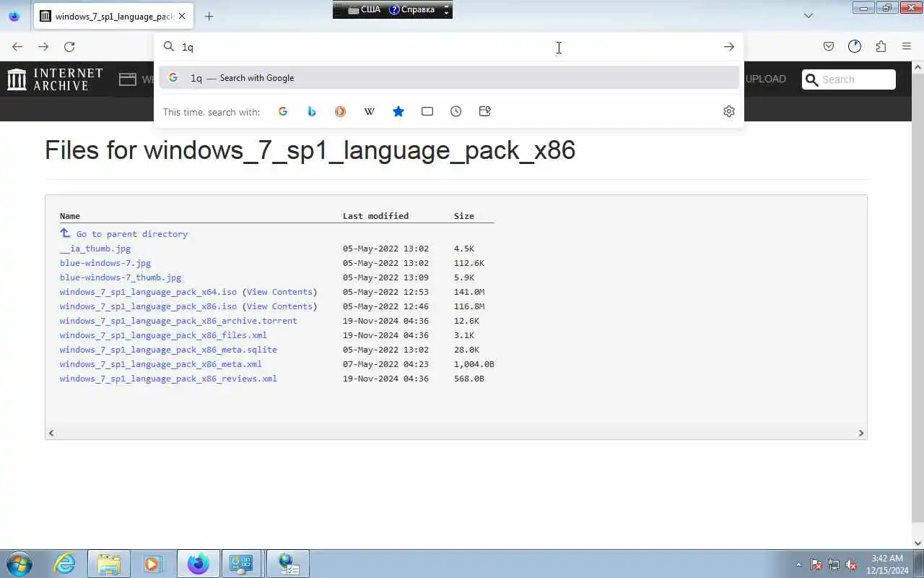Open search settings gear icon
The image size is (924, 578).
click(x=729, y=111)
